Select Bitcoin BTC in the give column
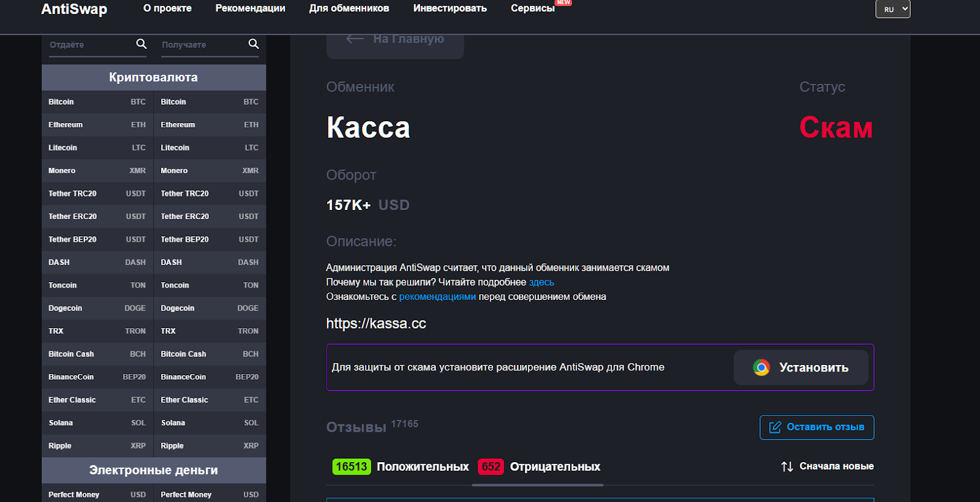The width and height of the screenshot is (980, 502). (97, 102)
